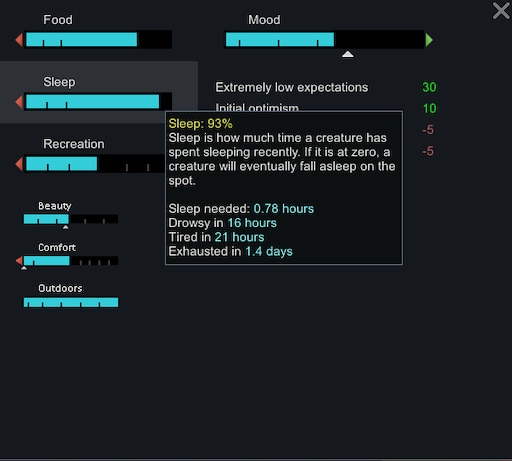Click the +30 mood modifier value
This screenshot has height=461, width=512.
[x=429, y=87]
